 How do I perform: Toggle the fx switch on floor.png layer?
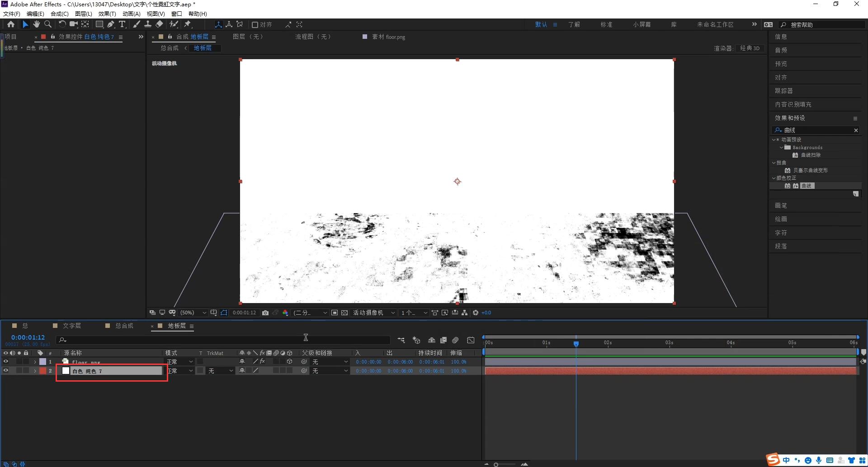coord(263,361)
